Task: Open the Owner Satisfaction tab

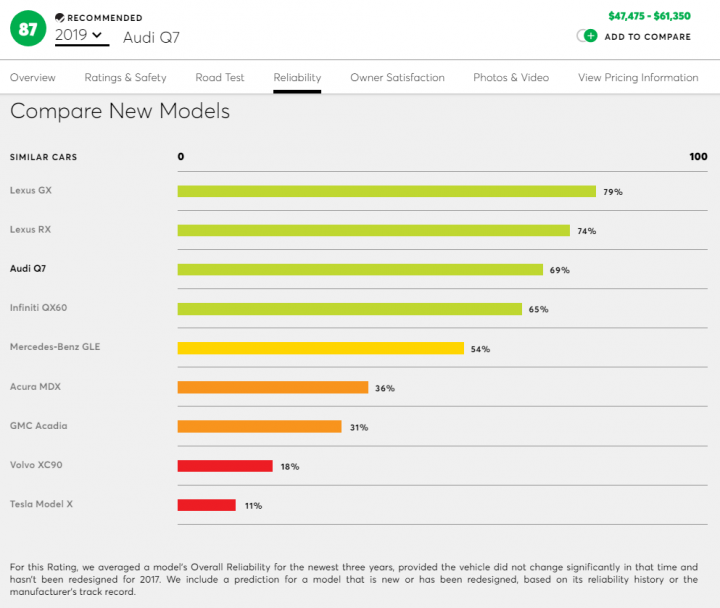Action: point(397,78)
